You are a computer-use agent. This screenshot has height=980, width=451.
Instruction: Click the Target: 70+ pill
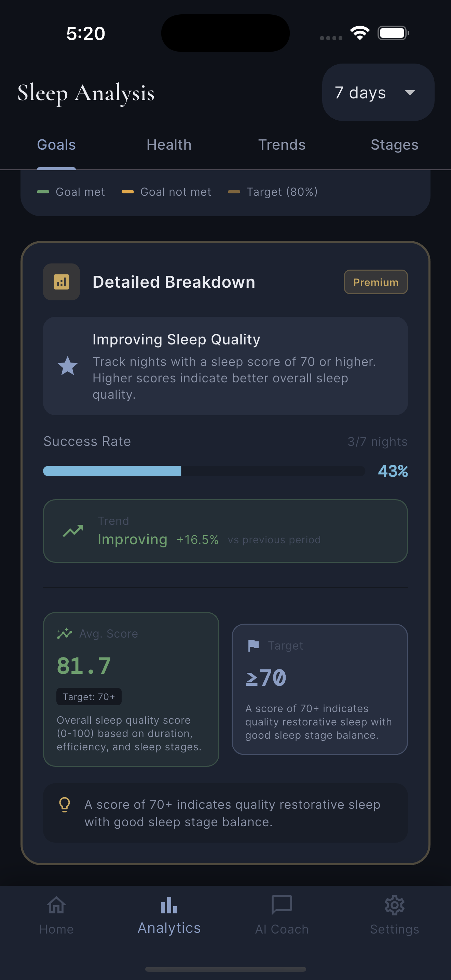(88, 697)
